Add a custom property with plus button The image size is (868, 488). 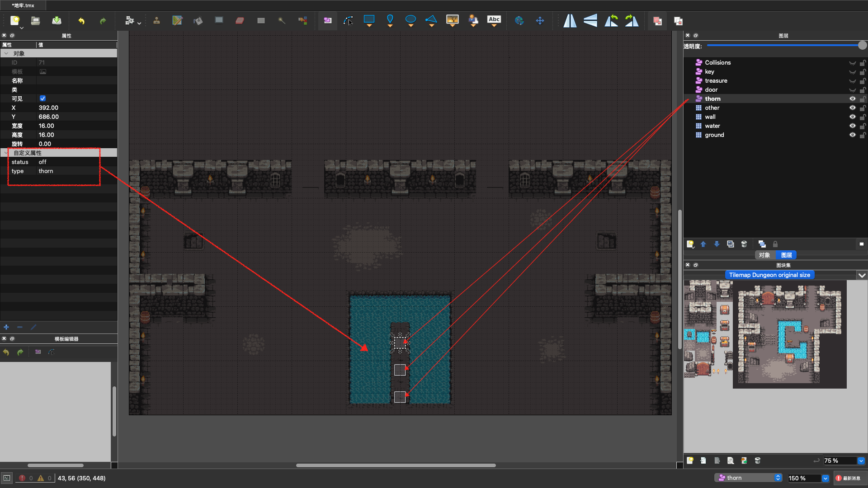6,327
